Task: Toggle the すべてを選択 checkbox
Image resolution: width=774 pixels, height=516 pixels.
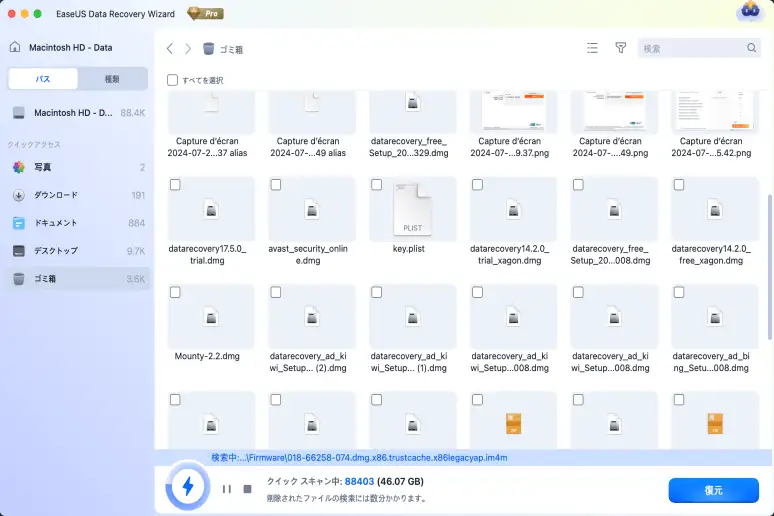Action: 173,79
